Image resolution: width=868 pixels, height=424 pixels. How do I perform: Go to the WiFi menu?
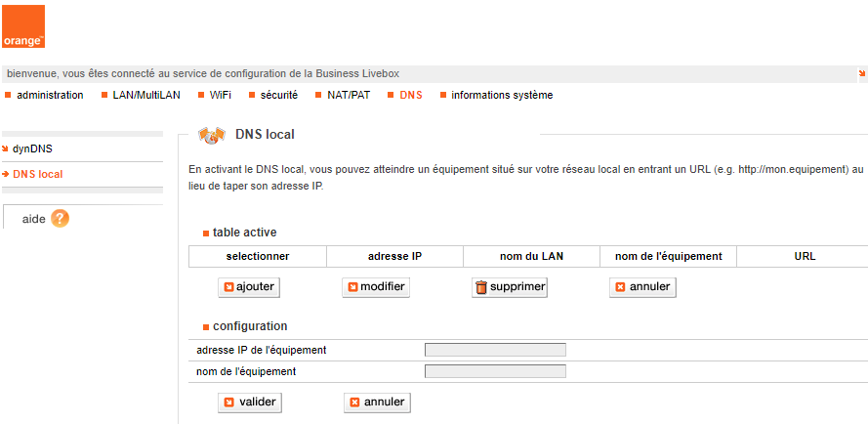pos(220,95)
